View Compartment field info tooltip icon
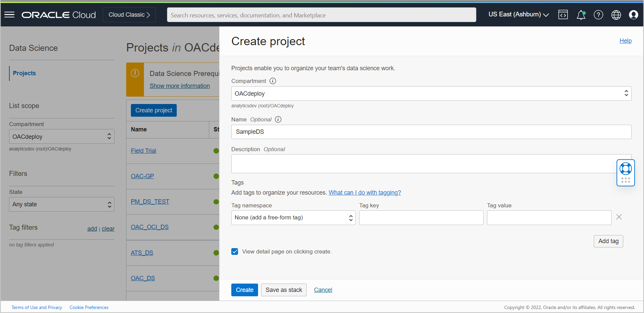 (x=273, y=81)
